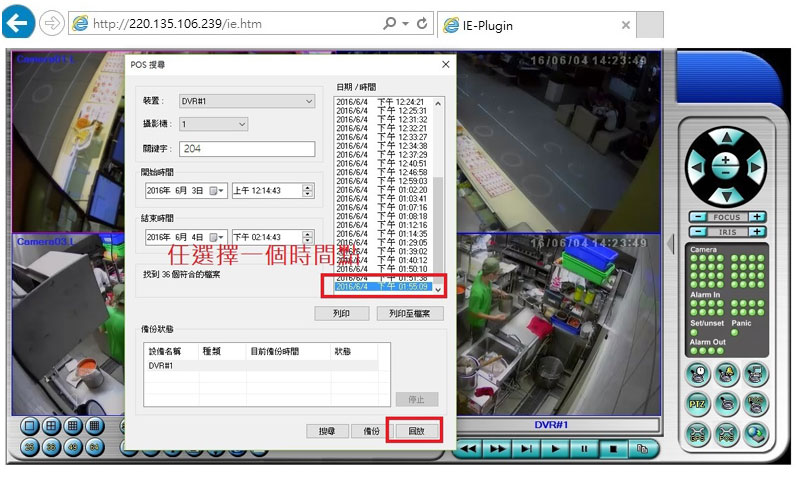The image size is (800, 500).
Task: Click the result list scroll-down arrow
Action: point(438,289)
